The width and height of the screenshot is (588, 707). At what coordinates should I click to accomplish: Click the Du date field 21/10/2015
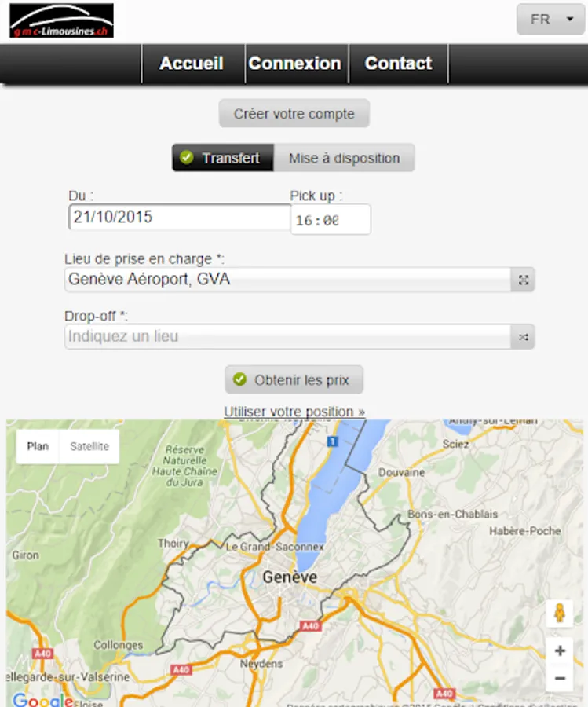pyautogui.click(x=180, y=217)
